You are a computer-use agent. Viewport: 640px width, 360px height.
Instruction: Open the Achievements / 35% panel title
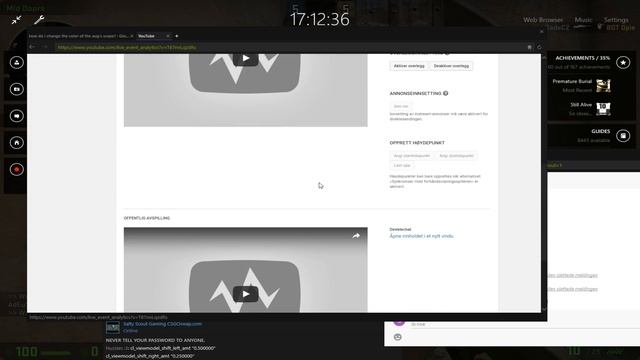[x=582, y=58]
